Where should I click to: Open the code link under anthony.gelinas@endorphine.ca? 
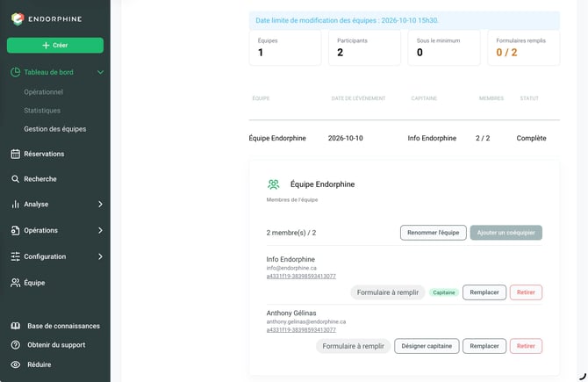(x=301, y=330)
